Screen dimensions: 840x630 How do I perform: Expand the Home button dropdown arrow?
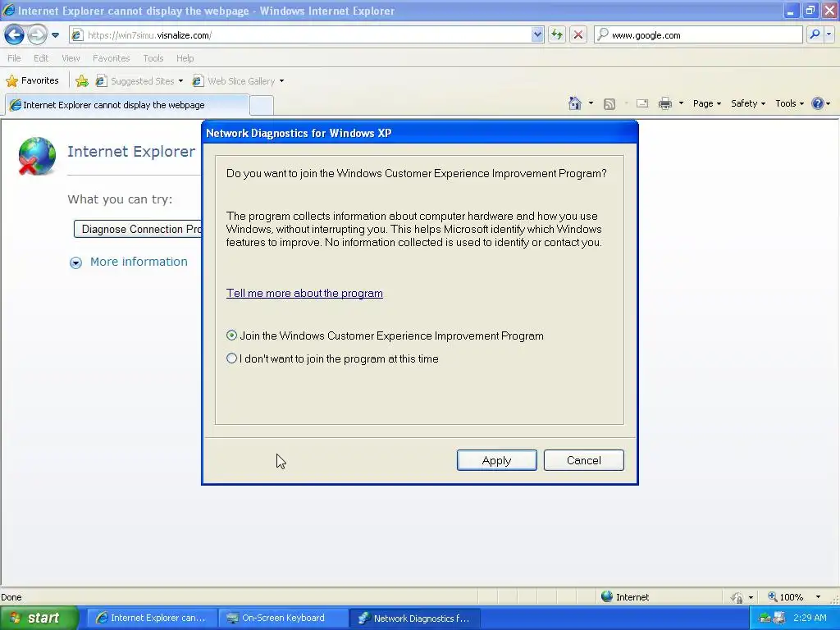(591, 103)
